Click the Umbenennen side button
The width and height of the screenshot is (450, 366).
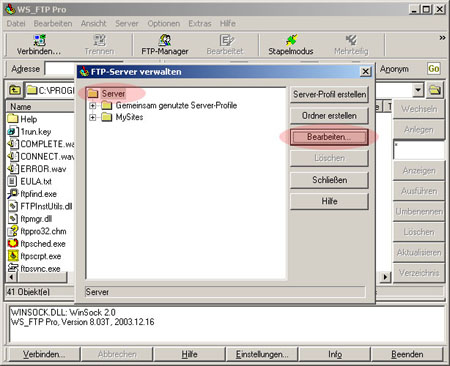(x=419, y=212)
